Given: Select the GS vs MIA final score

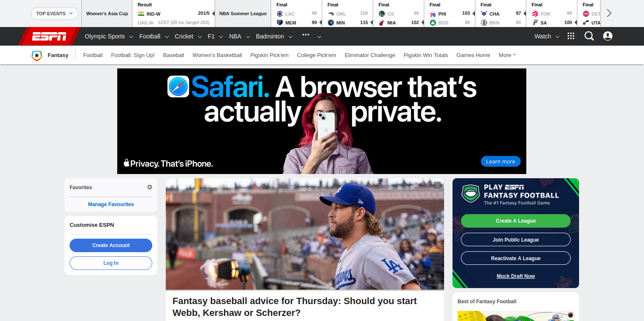Looking at the screenshot, I should coord(399,14).
